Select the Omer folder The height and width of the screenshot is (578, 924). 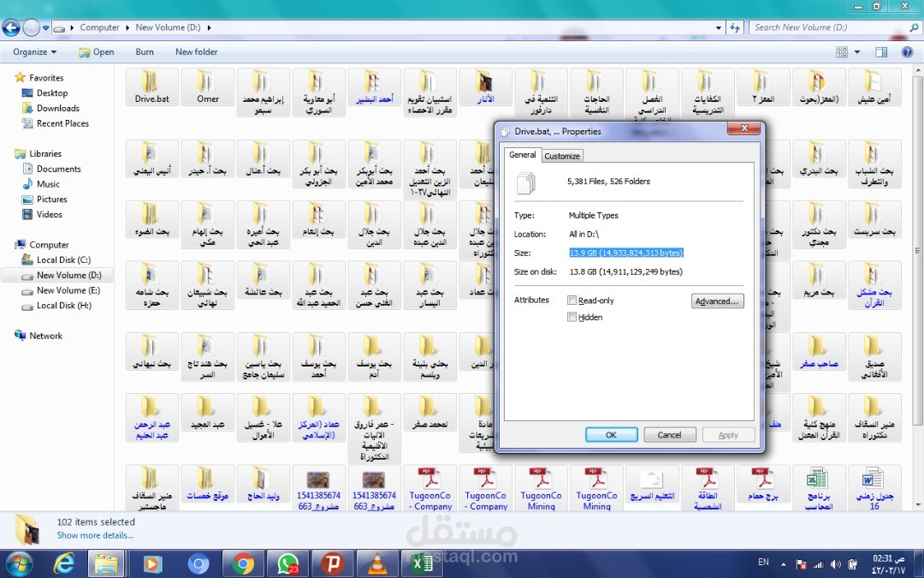pyautogui.click(x=207, y=86)
